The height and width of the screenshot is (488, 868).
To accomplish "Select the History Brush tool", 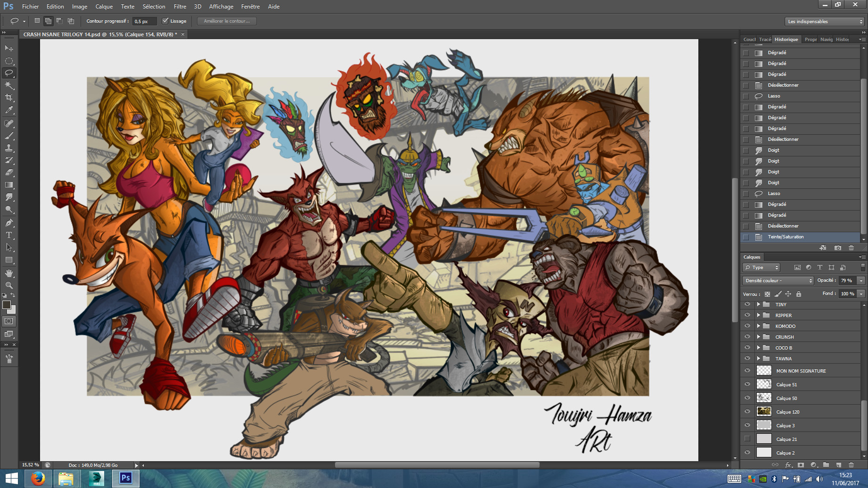I will click(9, 160).
